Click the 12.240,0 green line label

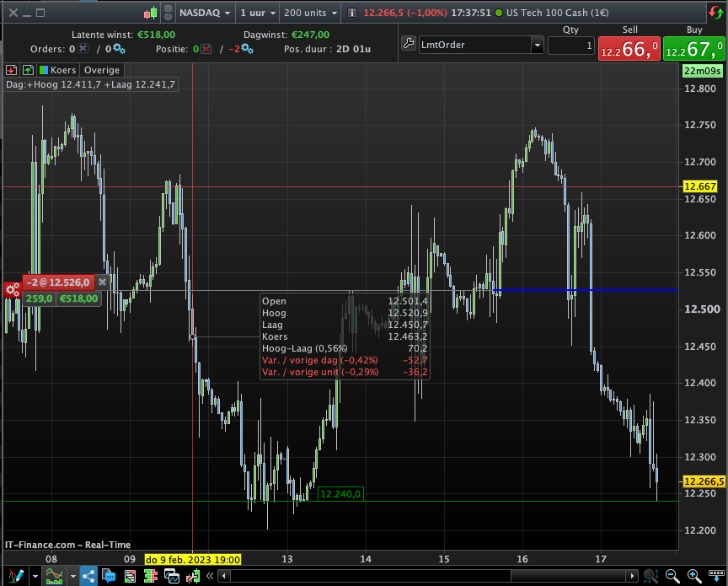(340, 494)
